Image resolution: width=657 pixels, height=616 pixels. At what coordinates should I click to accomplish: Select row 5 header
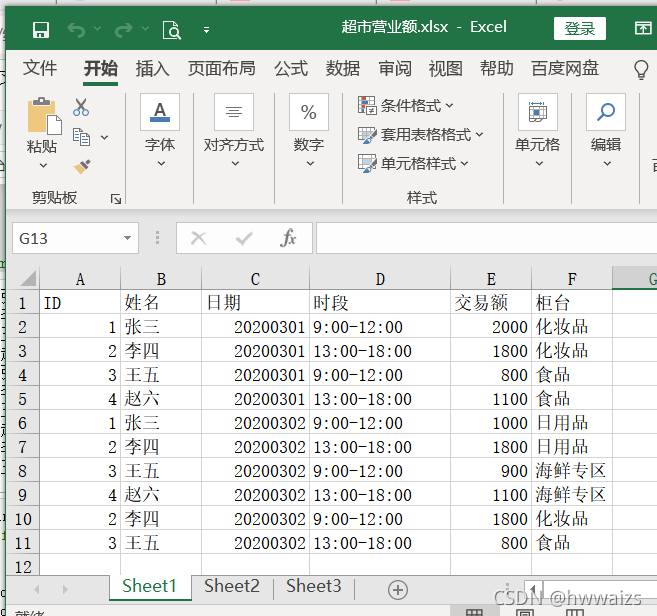coord(23,399)
